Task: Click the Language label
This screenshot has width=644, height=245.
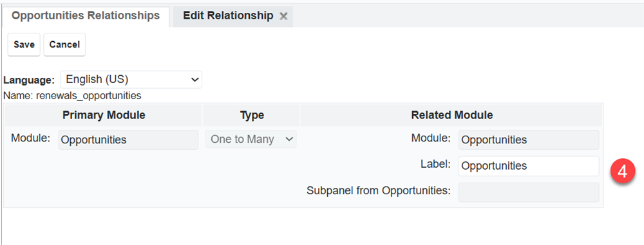Action: click(x=29, y=80)
